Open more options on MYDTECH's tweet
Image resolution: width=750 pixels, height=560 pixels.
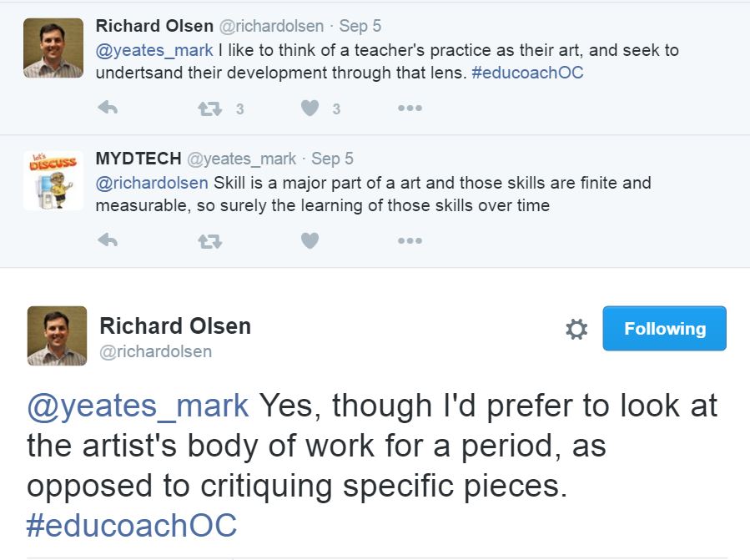410,241
